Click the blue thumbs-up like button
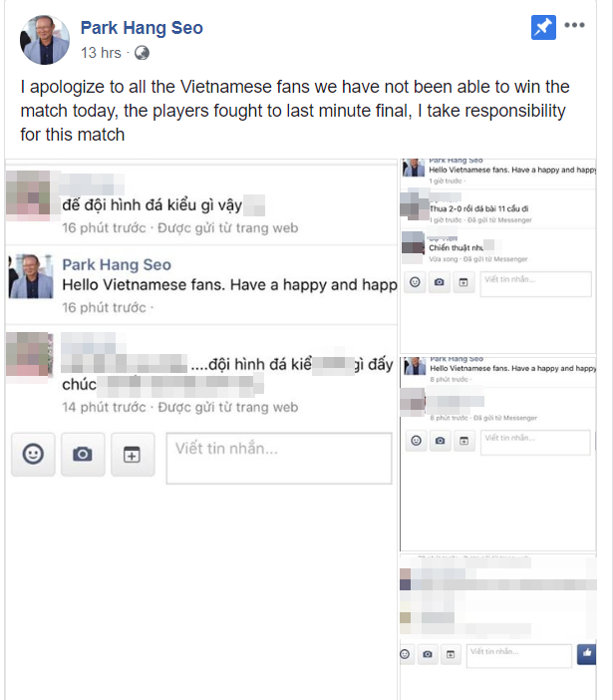Viewport: 613px width, 700px height. pos(587,653)
